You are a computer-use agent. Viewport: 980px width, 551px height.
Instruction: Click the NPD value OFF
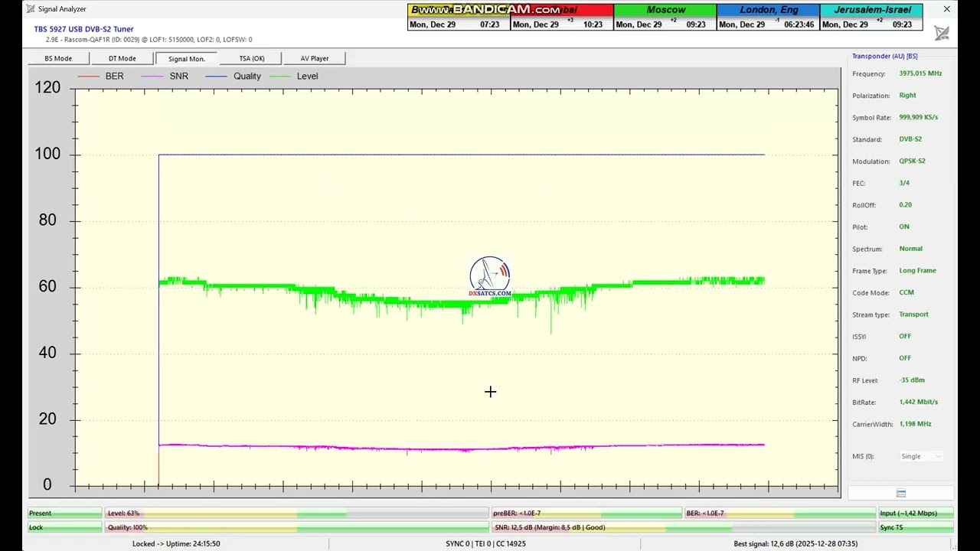click(x=905, y=358)
